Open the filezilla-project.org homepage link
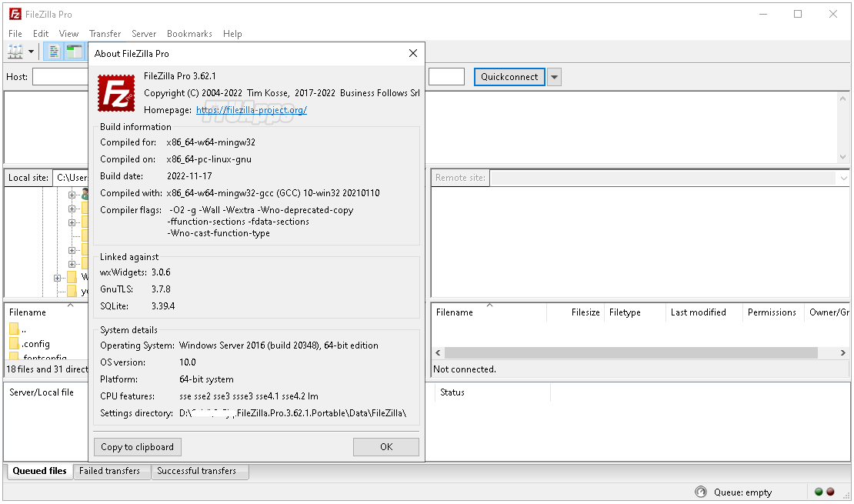The image size is (854, 504). tap(252, 110)
